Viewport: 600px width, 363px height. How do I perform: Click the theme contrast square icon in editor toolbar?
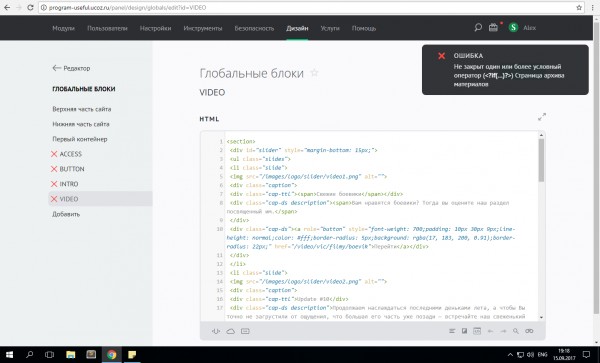click(464, 331)
